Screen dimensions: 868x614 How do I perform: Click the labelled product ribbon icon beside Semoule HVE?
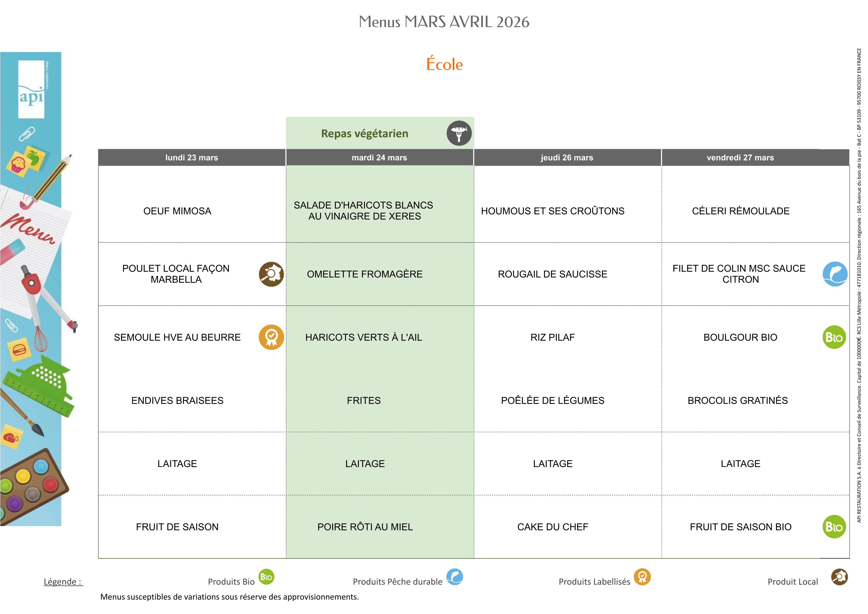coord(271,337)
